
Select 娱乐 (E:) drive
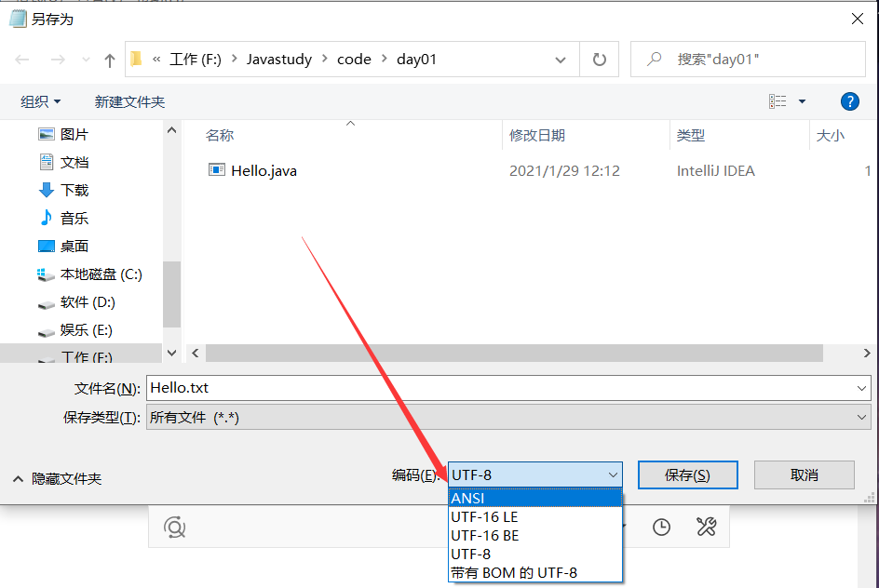click(x=75, y=330)
